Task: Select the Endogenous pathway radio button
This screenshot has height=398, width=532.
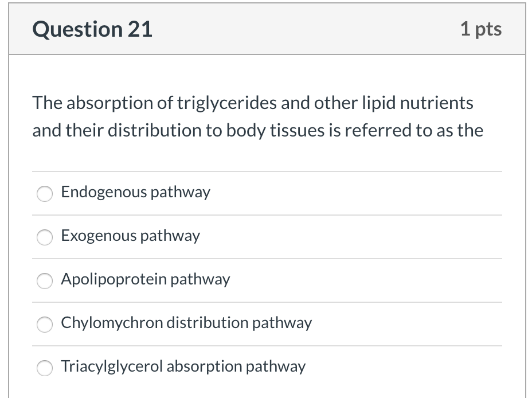Action: pos(45,194)
